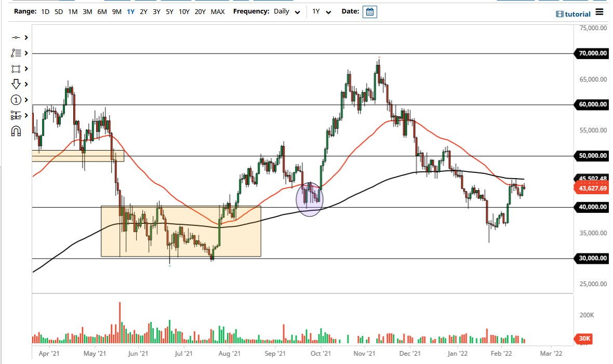Select the 3M range option
This screenshot has height=364, width=613.
[x=88, y=10]
